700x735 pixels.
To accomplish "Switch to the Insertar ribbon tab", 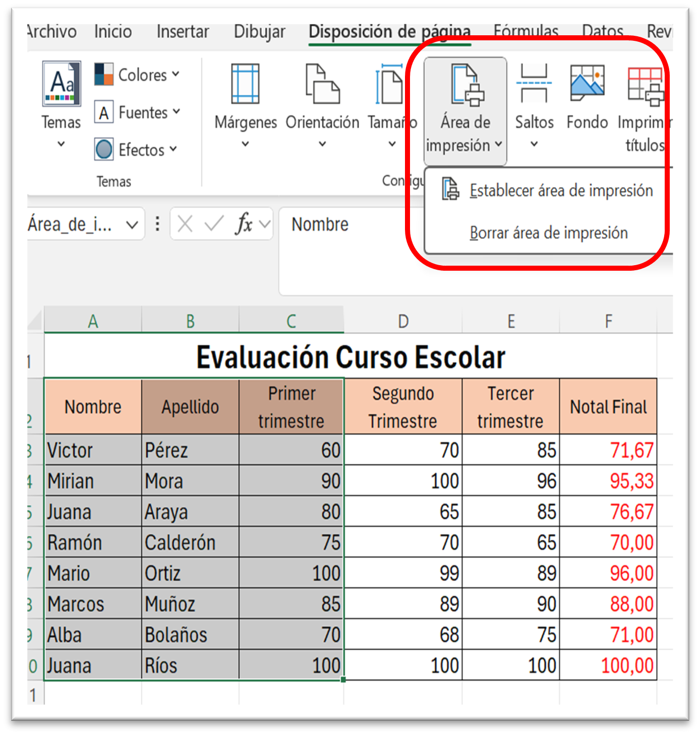I will (x=183, y=32).
